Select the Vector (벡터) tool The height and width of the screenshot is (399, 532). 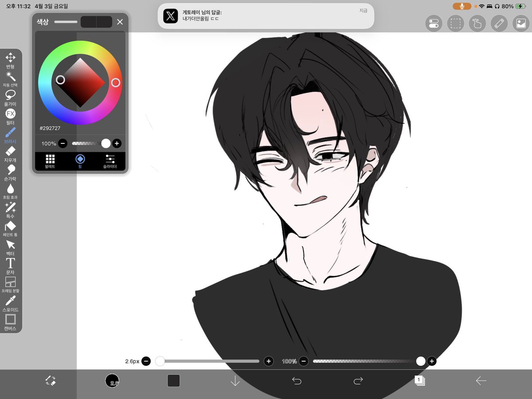(10, 248)
